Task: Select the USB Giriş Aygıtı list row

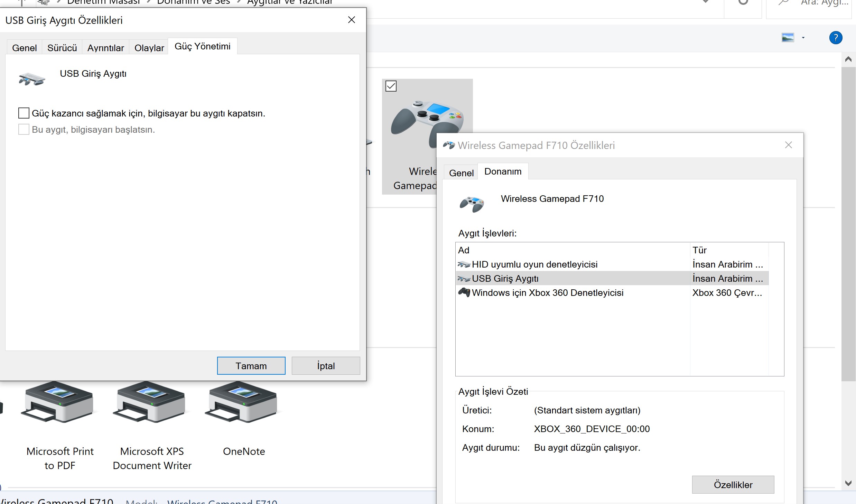Action: 612,279
